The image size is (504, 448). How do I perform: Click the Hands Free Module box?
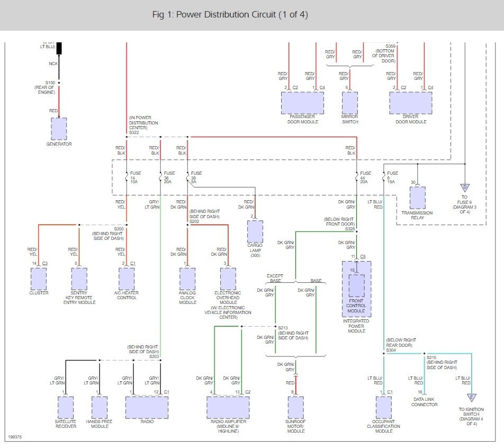coord(100,407)
